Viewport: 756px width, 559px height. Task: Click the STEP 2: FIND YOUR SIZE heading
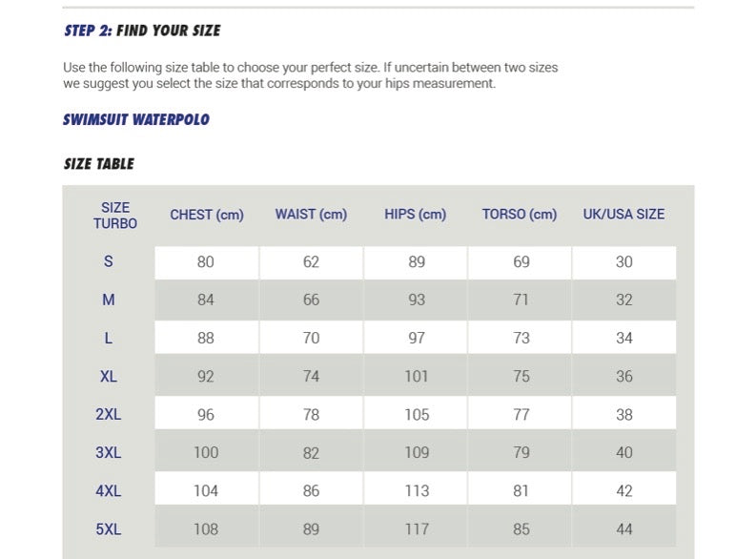pos(142,31)
